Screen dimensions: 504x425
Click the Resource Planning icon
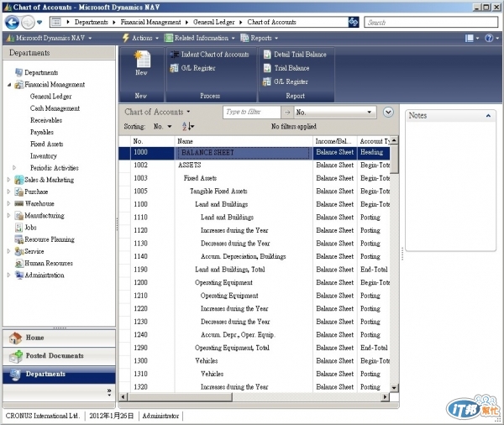coord(19,239)
